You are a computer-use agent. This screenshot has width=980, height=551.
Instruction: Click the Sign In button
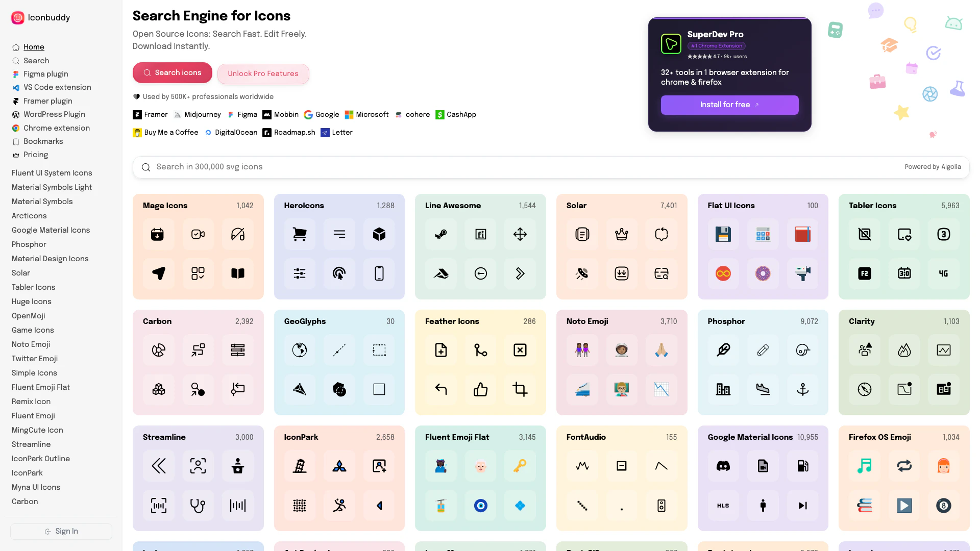point(61,531)
